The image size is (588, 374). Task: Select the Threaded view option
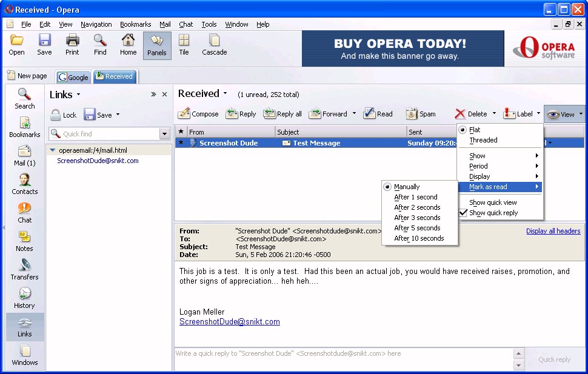[x=483, y=140]
